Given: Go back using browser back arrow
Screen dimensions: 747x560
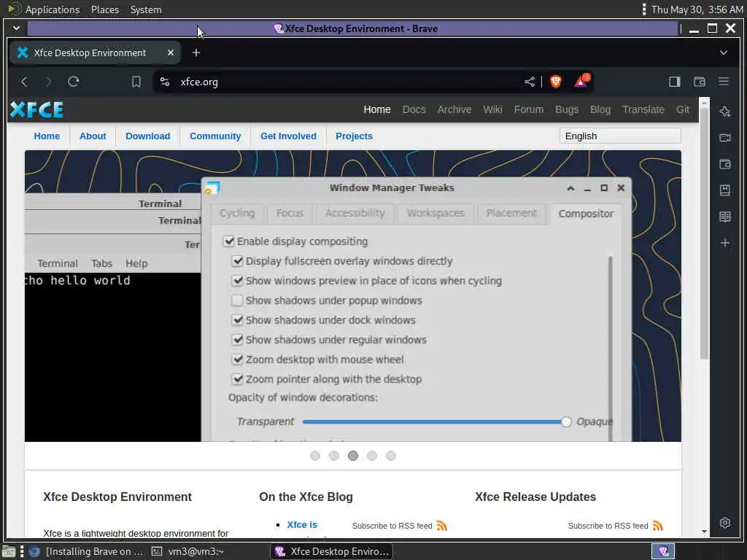Looking at the screenshot, I should click(x=24, y=82).
